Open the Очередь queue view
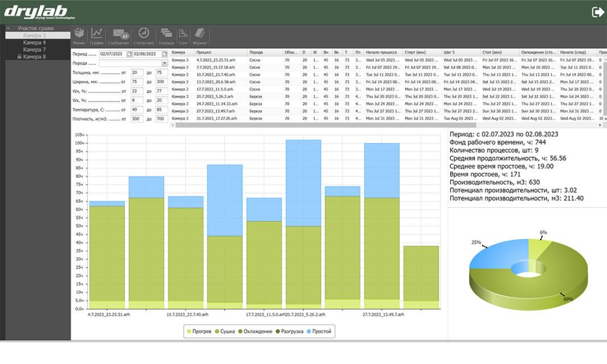This screenshot has height=364, width=607. (167, 35)
